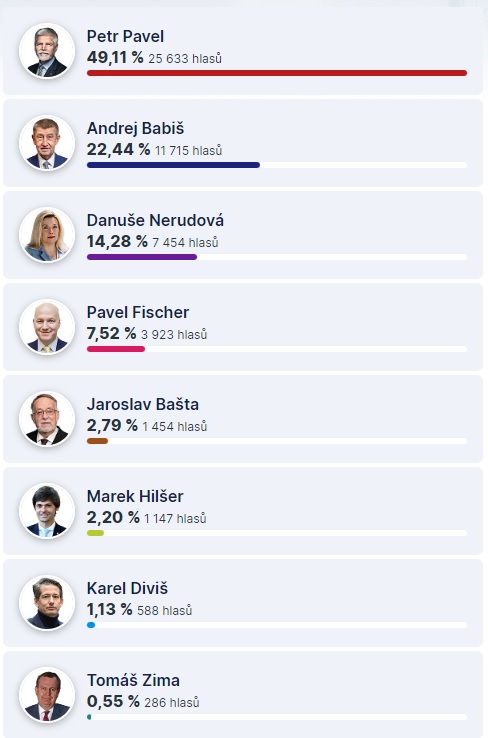Click Pavel Fischer's portrait photo
488x738 pixels.
47,327
